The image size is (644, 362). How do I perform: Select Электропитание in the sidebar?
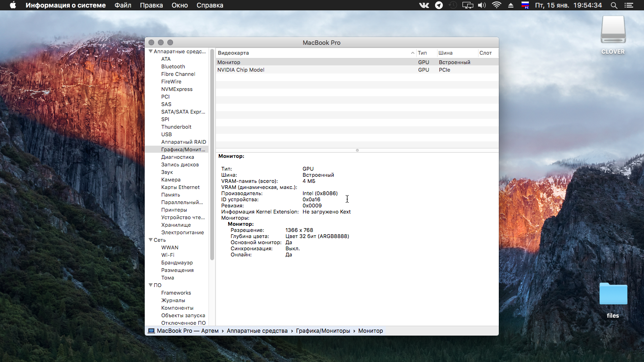[x=182, y=232]
